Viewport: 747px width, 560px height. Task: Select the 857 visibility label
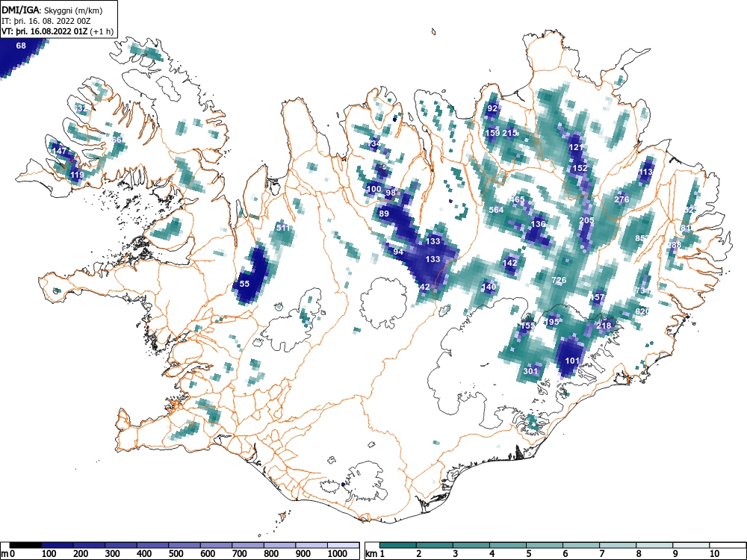(642, 238)
